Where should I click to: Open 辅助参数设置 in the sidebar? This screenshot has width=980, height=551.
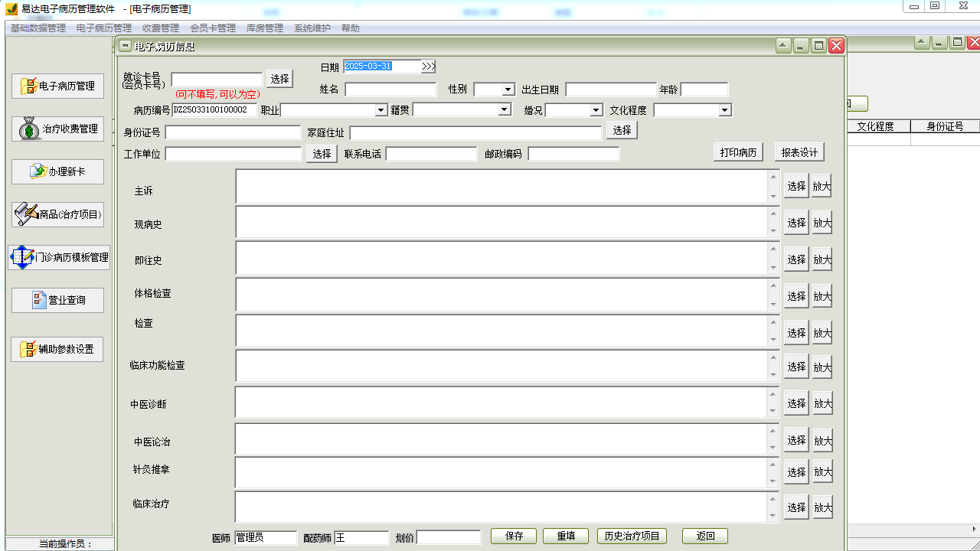tap(57, 349)
